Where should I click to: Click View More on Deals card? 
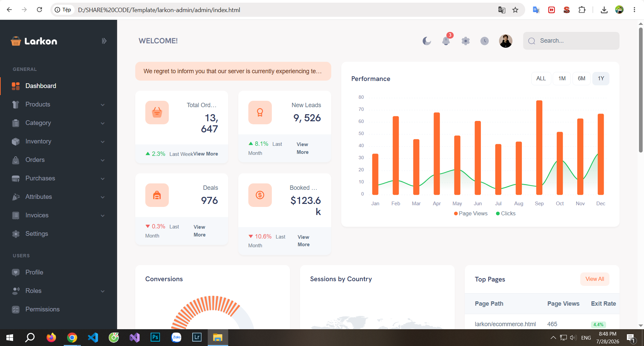pos(199,231)
